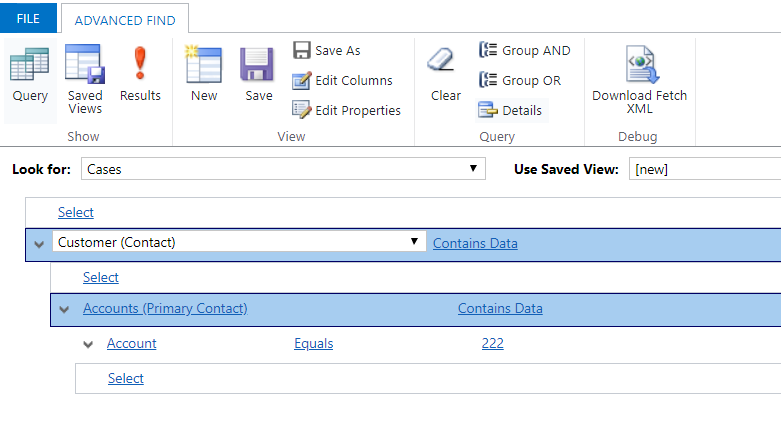Apply Group OR to rows
Screen dimensions: 781x430
tap(520, 80)
